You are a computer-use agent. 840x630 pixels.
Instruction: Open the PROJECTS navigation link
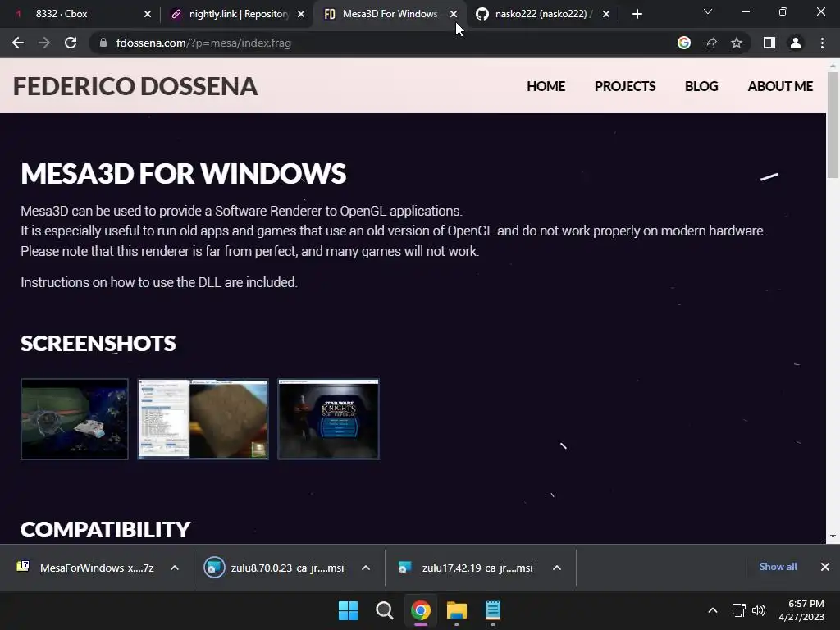point(624,86)
